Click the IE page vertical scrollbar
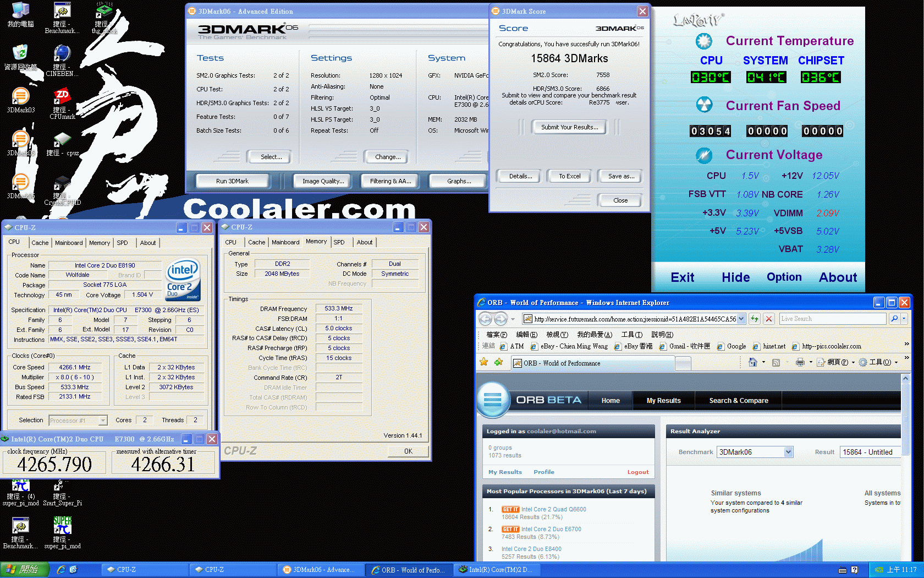 [x=905, y=467]
